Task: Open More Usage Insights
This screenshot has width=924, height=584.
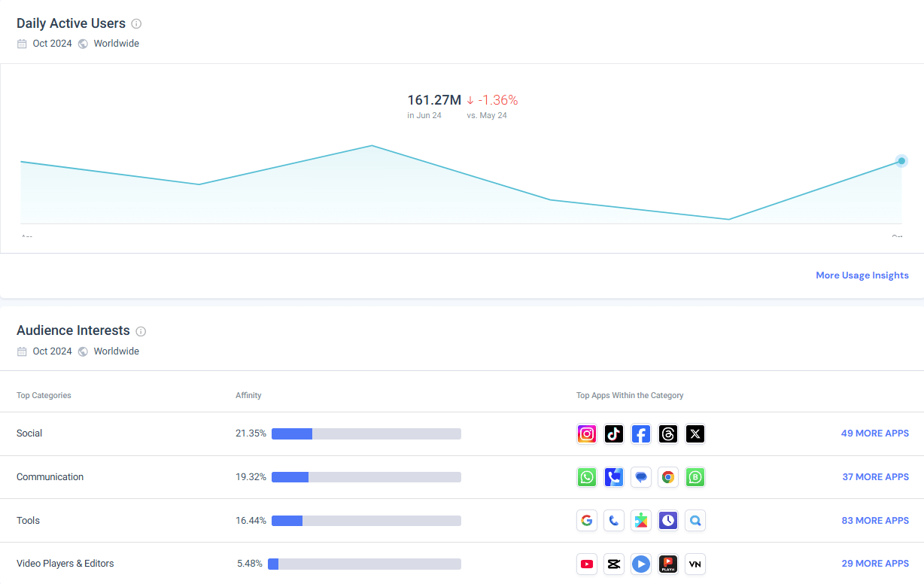Action: pyautogui.click(x=862, y=275)
